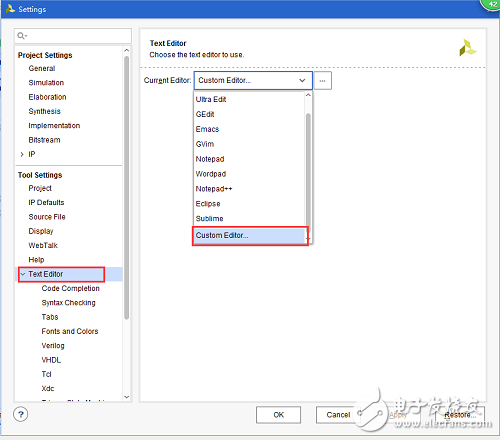This screenshot has width=500, height=440.
Task: Click the settings tree scroll down arrow
Action: point(126,397)
